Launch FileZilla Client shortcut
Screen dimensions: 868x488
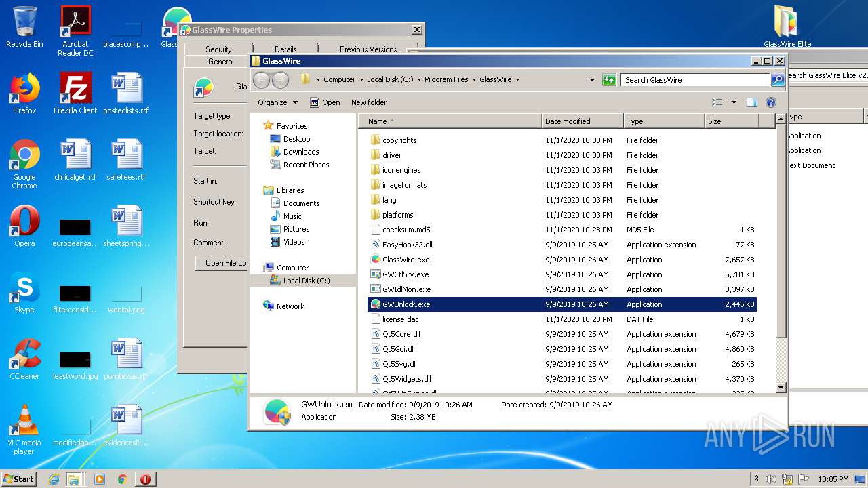click(75, 93)
